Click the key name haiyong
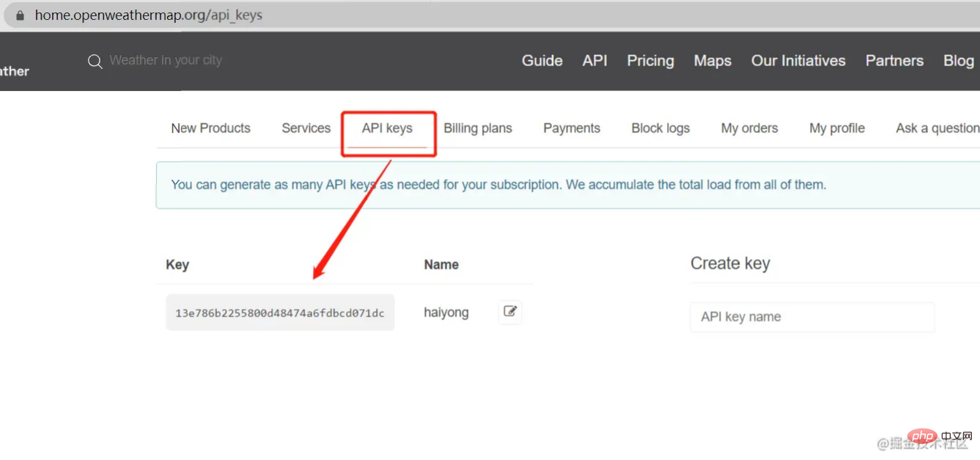 (x=446, y=313)
